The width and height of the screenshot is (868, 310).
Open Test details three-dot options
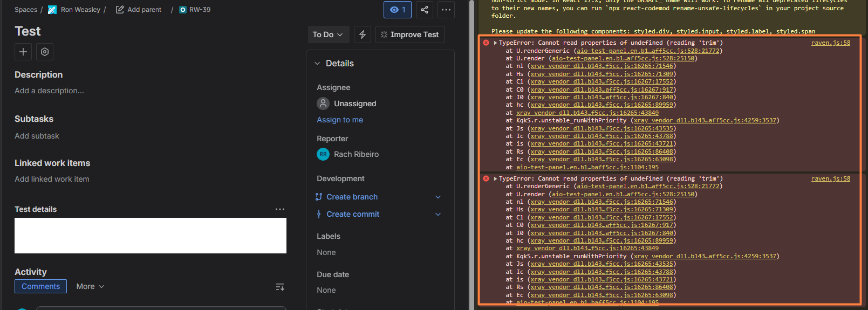(x=279, y=209)
